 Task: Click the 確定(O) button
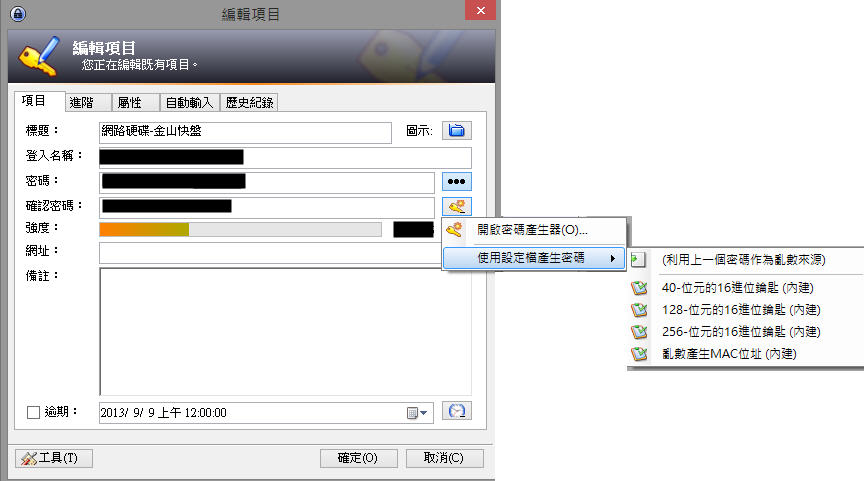[358, 458]
